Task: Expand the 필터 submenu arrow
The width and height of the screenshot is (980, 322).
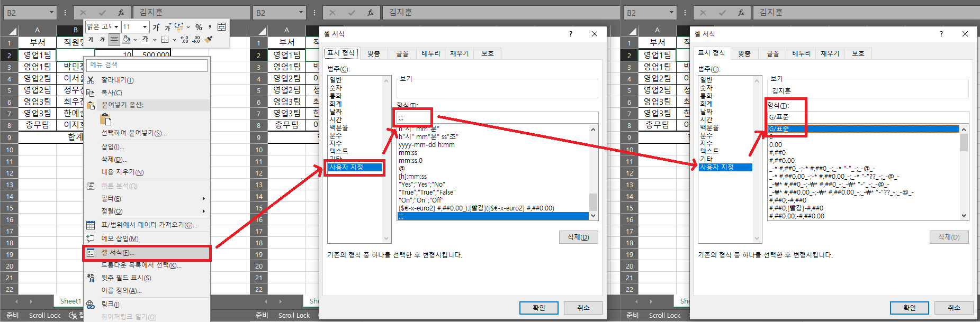Action: (x=203, y=199)
